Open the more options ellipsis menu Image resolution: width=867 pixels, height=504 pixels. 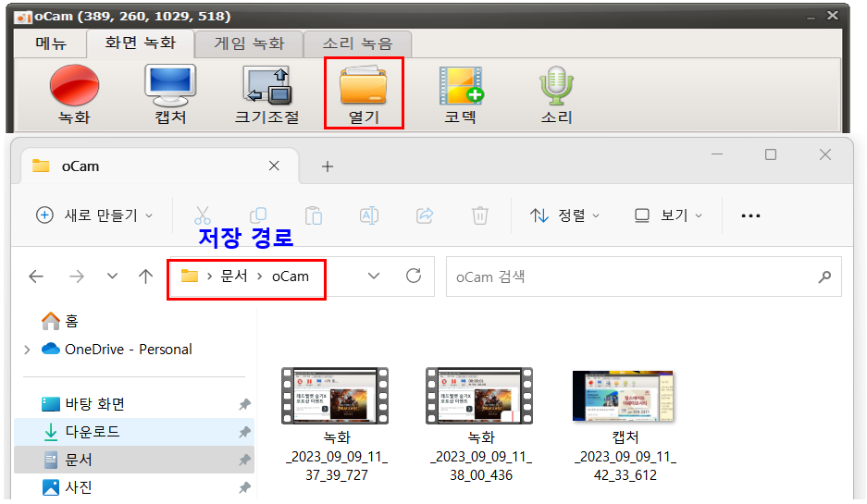[x=750, y=215]
